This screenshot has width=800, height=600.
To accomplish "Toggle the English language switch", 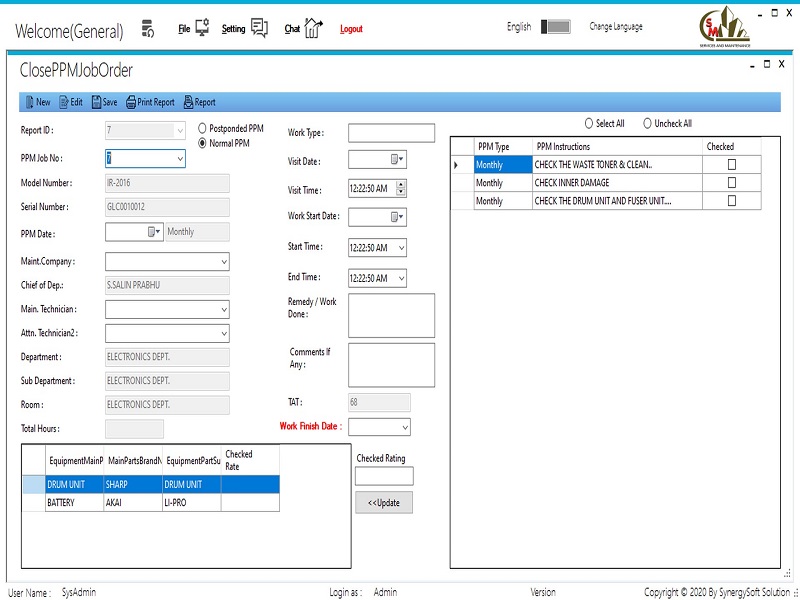I will click(x=554, y=27).
